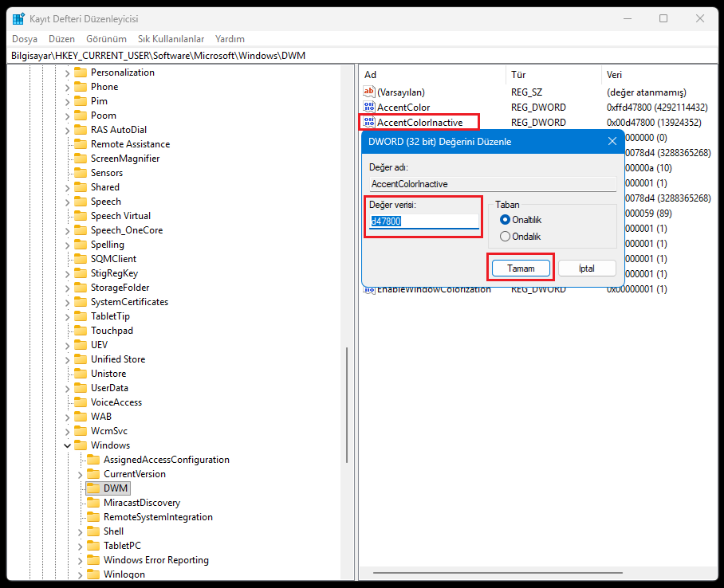Screen dimensions: 724x588
Task: Select the Unistore folder icon
Action: (81, 374)
